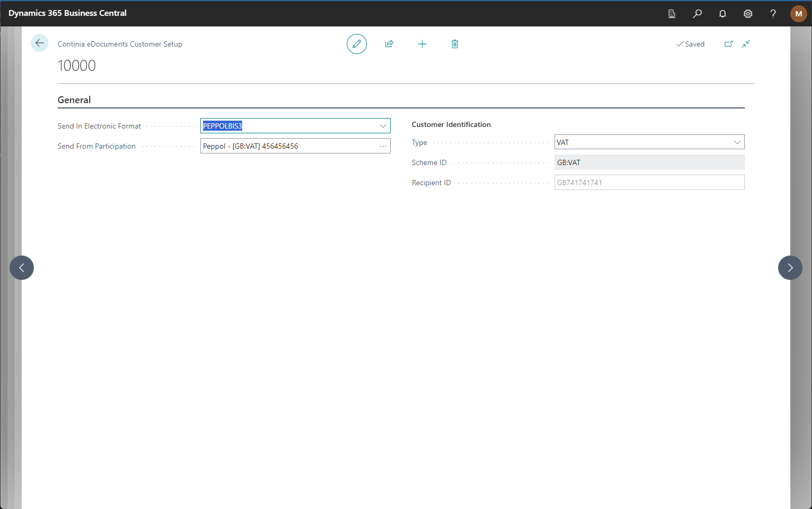Delete record using trash icon
This screenshot has height=509, width=812.
point(455,44)
